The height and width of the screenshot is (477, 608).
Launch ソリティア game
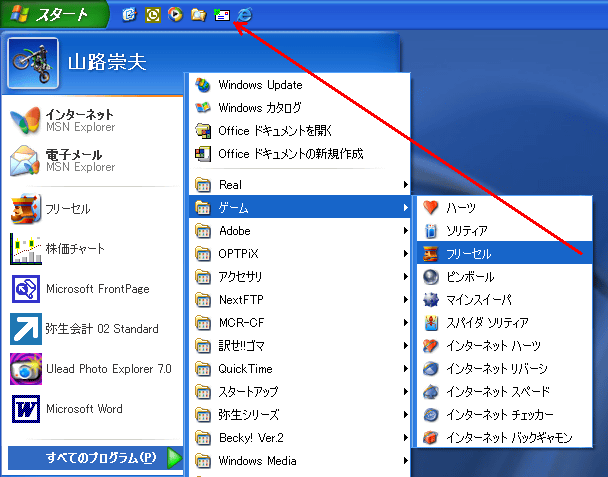504,231
